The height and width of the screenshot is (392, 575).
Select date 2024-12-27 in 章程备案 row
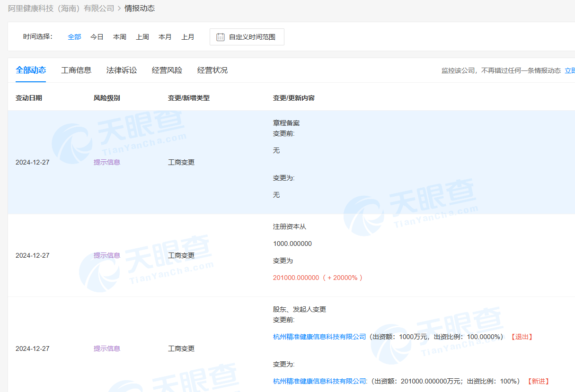(x=33, y=162)
